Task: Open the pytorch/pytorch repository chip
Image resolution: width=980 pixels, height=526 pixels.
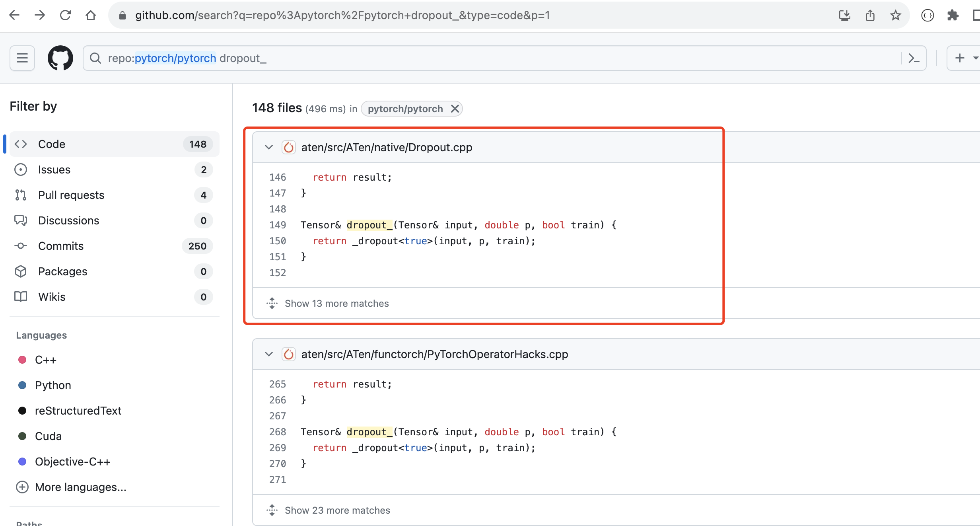Action: 405,109
